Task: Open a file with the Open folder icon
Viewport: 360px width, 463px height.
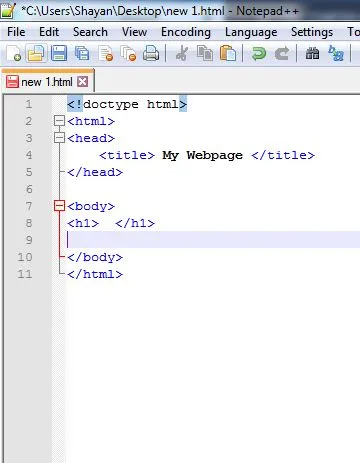Action: pyautogui.click(x=36, y=53)
